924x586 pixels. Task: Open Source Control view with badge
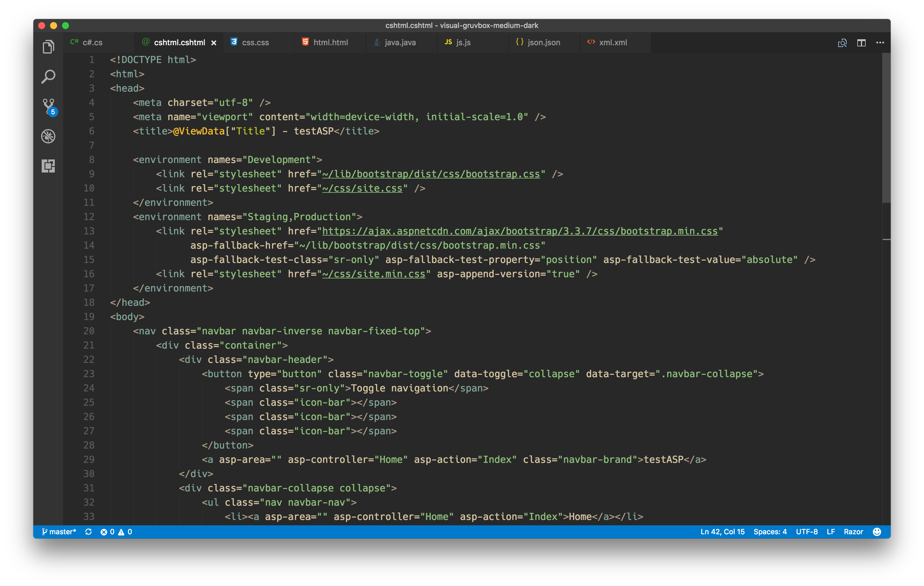[x=49, y=106]
